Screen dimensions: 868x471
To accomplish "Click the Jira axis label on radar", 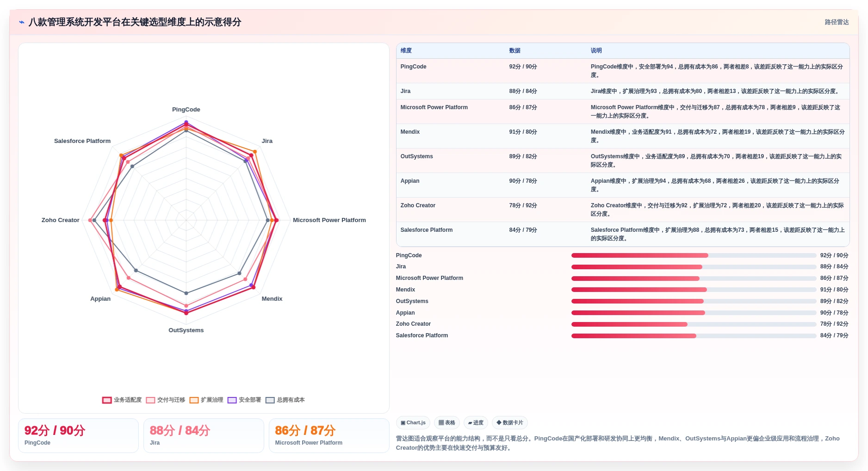I will click(x=267, y=141).
